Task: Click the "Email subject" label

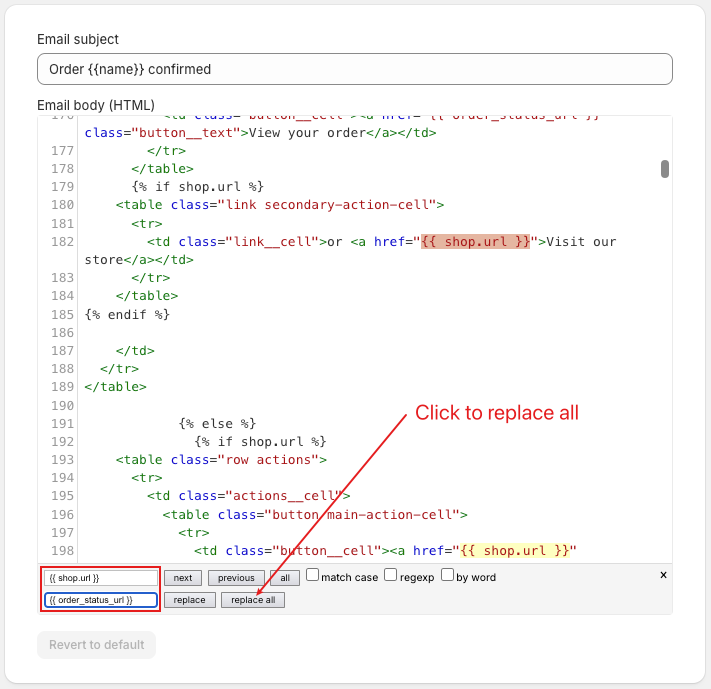Action: pyautogui.click(x=78, y=39)
